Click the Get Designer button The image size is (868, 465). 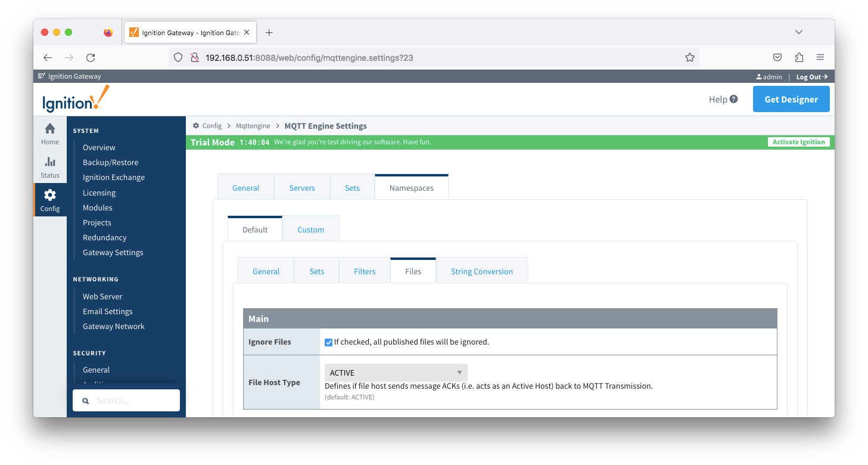[791, 99]
